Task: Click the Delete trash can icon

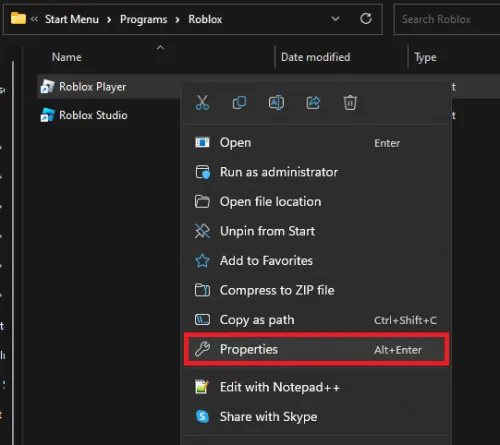Action: [x=350, y=103]
